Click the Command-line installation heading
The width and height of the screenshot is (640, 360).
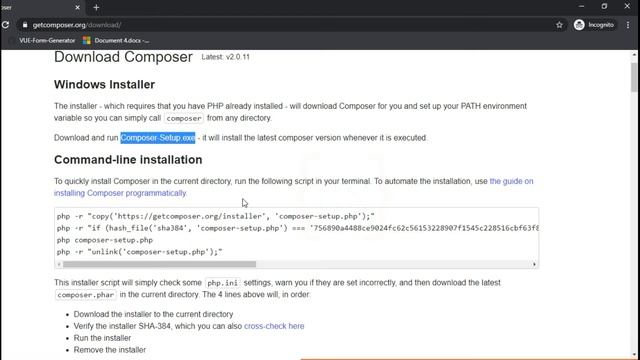[128, 160]
